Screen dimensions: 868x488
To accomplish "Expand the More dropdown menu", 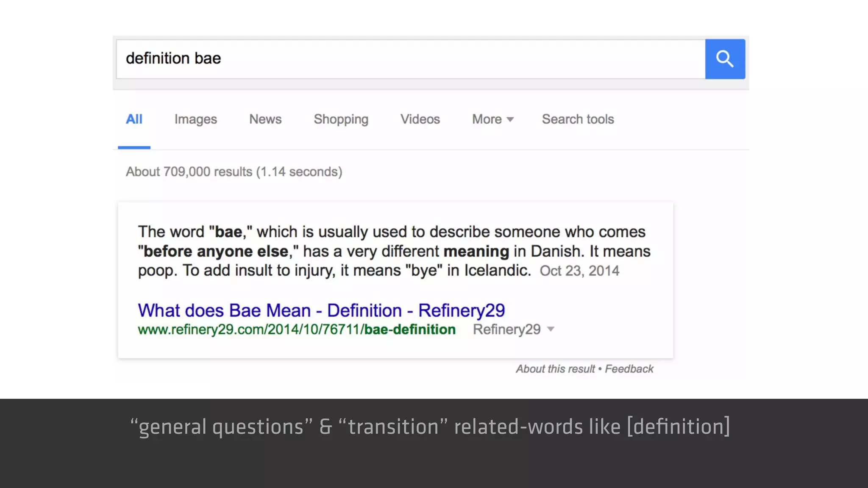I will tap(493, 119).
